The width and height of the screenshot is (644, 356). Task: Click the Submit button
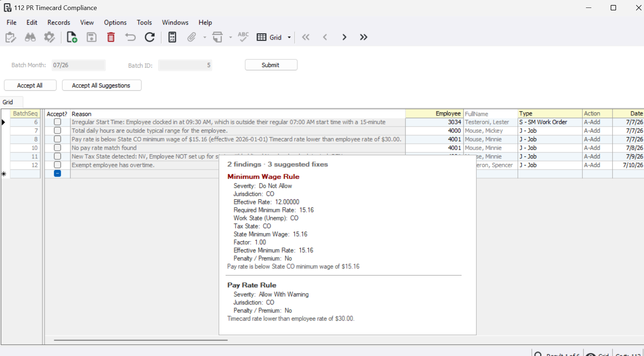(x=271, y=65)
